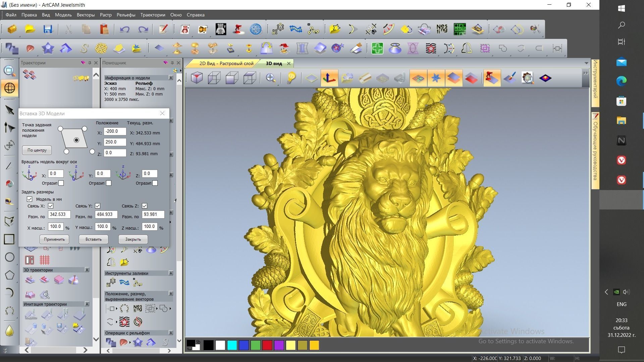Collapse the Имитация траектории section

tap(87, 304)
